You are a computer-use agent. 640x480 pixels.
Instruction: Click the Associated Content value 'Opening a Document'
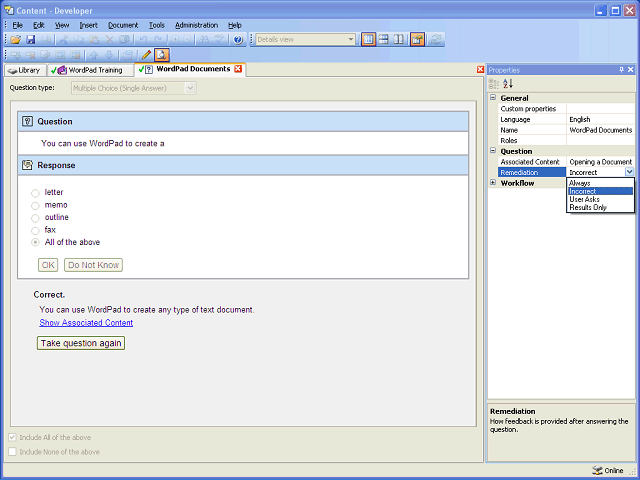point(600,162)
